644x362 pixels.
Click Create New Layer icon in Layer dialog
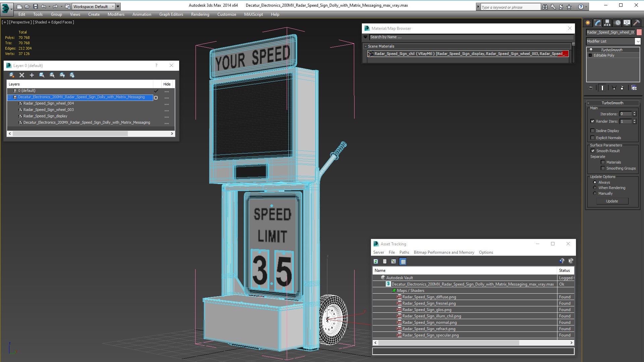click(x=12, y=75)
